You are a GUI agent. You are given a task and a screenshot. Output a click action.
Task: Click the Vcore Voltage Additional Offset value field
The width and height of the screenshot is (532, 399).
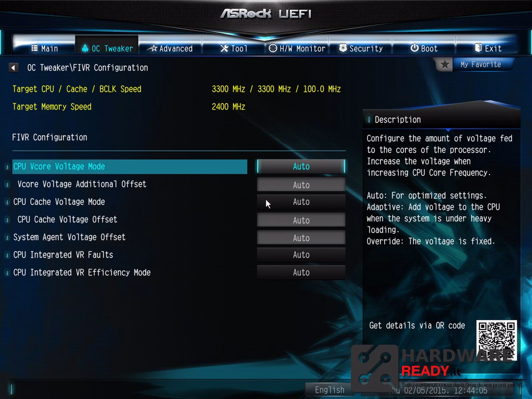click(301, 185)
